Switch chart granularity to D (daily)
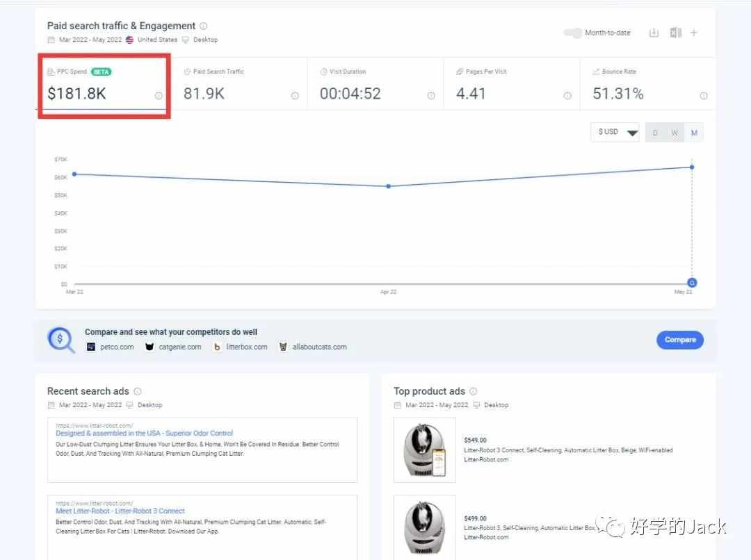The image size is (751, 560). [655, 133]
